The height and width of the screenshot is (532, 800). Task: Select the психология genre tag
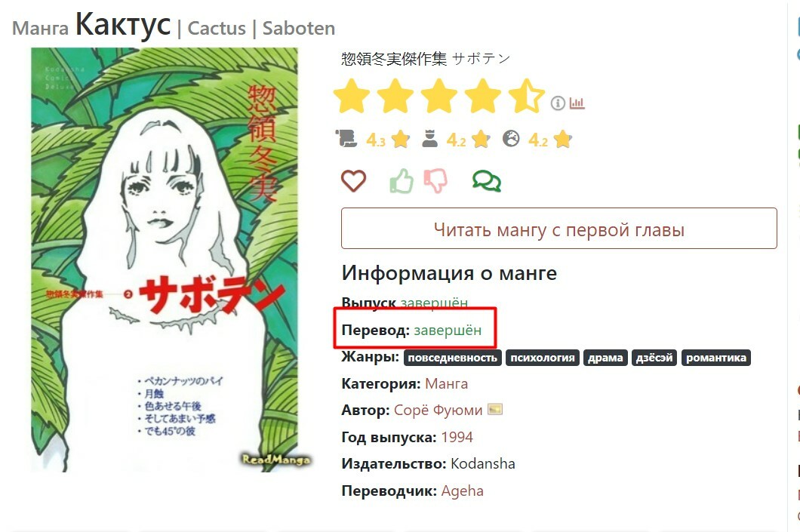tap(543, 358)
